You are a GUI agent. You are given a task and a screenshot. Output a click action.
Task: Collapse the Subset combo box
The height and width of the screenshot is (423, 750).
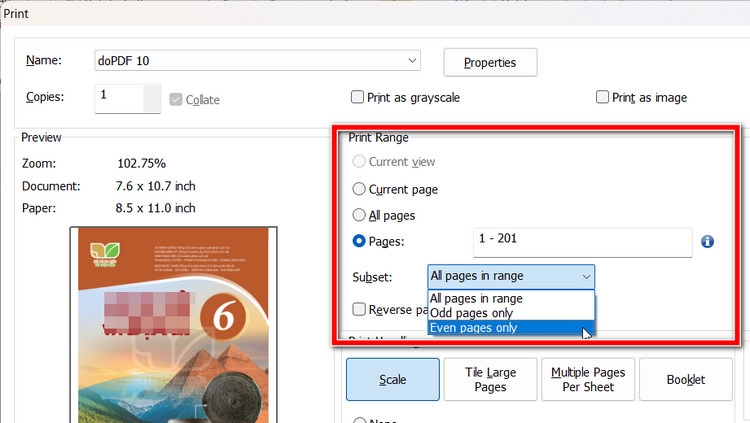[511, 277]
